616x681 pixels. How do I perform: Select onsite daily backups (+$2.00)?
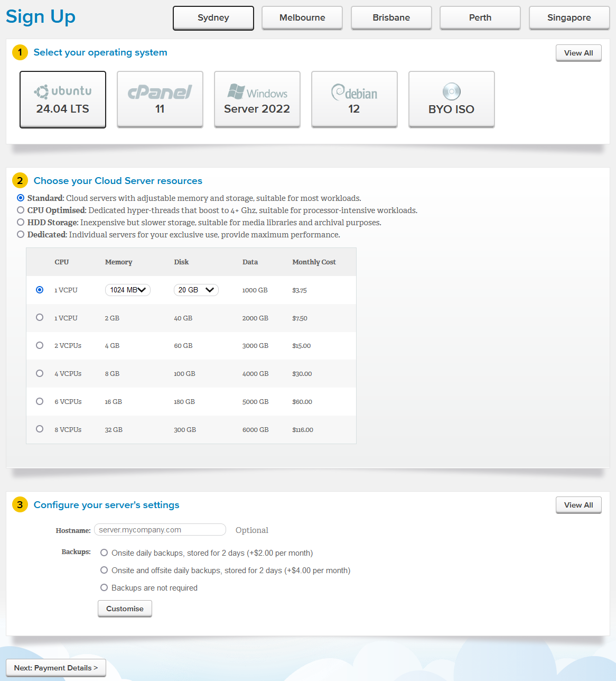point(104,553)
